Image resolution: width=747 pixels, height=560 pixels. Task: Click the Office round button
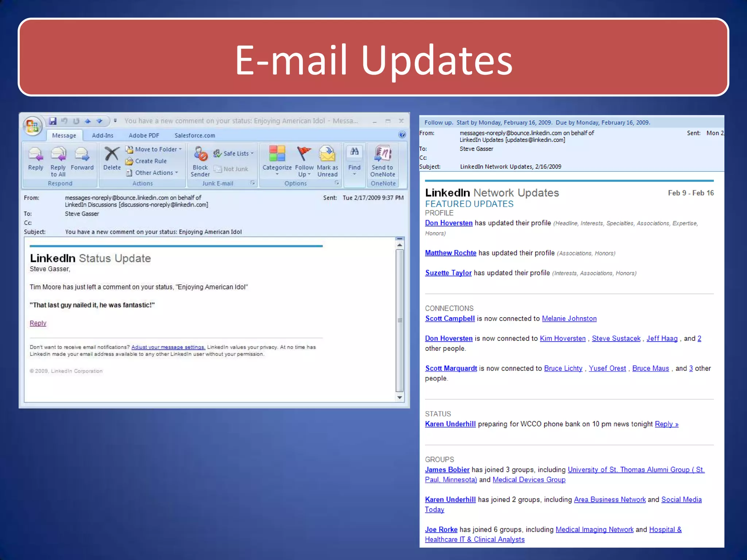[32, 126]
